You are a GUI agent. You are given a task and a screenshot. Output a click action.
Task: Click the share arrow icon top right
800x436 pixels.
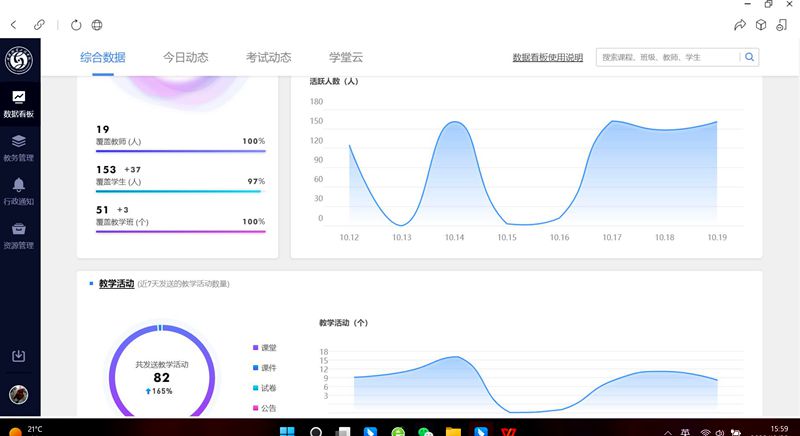740,25
